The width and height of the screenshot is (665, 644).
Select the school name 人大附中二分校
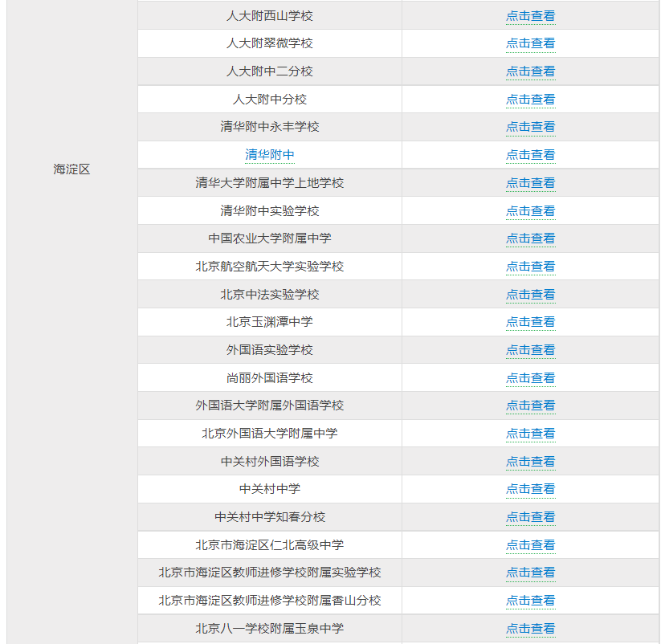point(270,71)
